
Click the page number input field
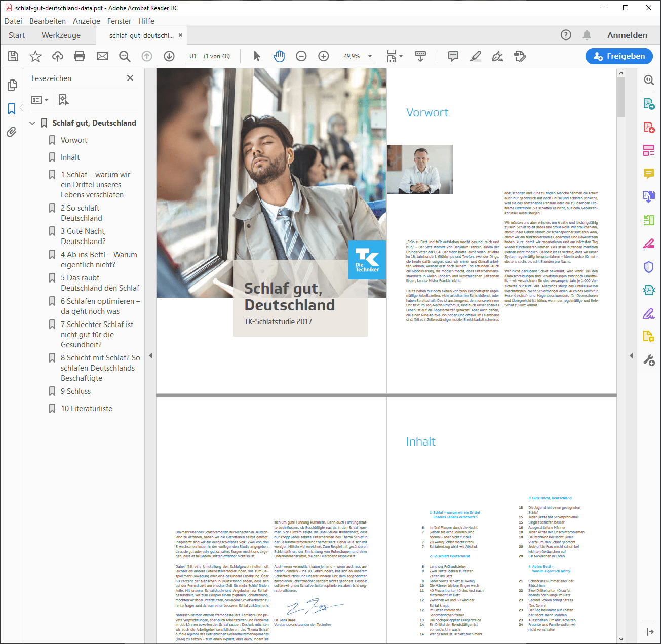192,56
